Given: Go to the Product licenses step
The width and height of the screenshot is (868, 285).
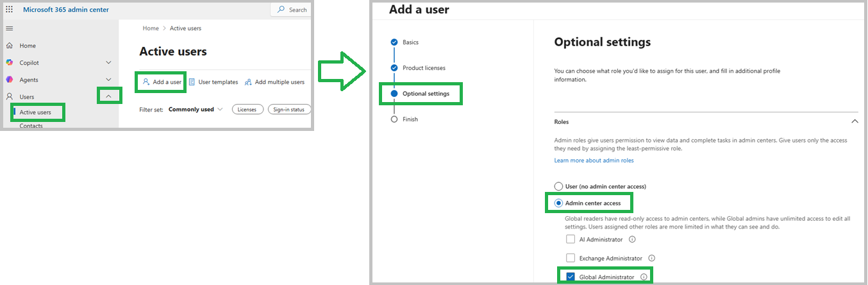Looking at the screenshot, I should point(423,68).
